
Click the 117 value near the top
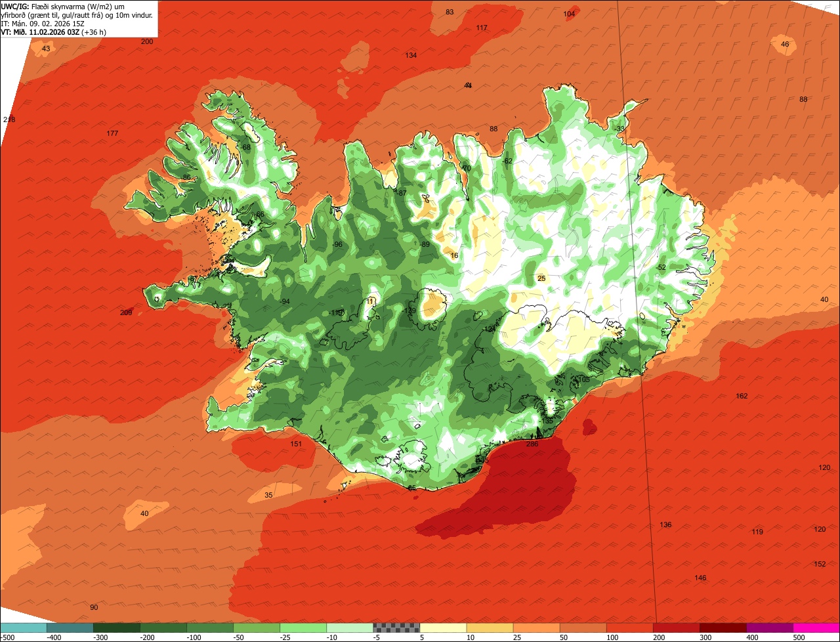point(482,28)
